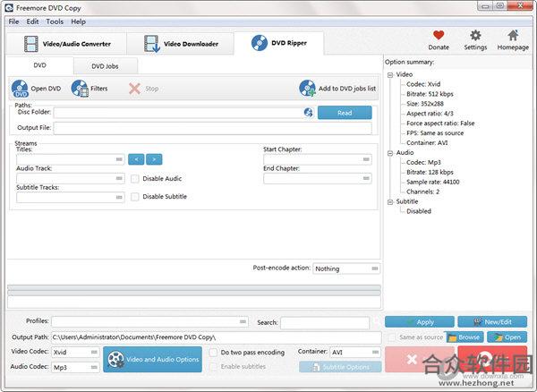Select 'Codec: Xvid' tree row

tap(423, 84)
